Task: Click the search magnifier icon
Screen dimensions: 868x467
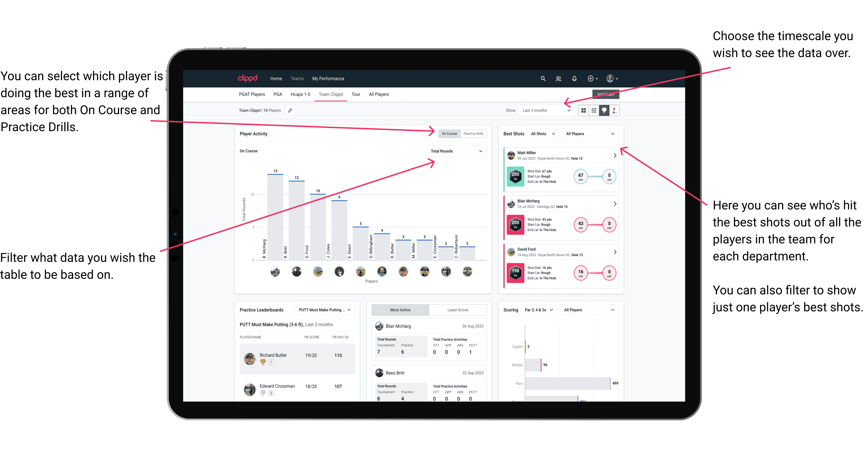Action: coord(540,78)
